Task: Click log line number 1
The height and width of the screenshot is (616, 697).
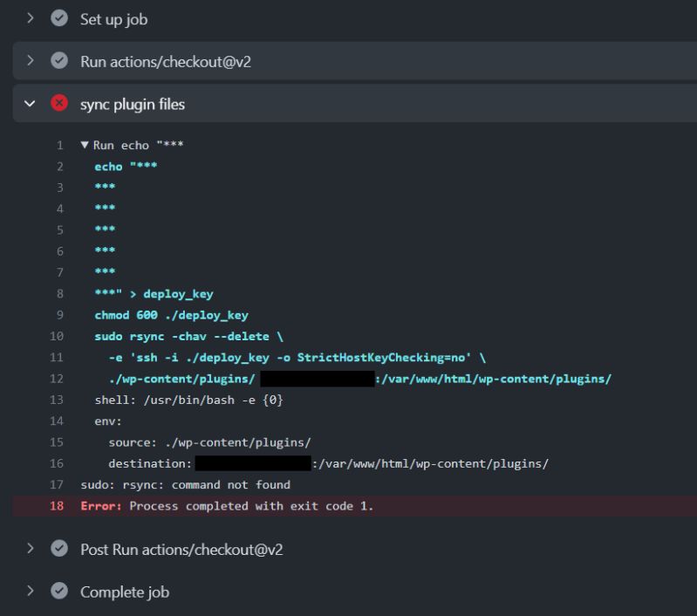Action: pyautogui.click(x=59, y=146)
